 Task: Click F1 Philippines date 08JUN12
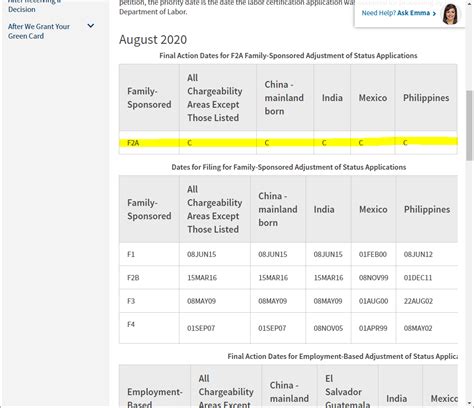tap(418, 254)
